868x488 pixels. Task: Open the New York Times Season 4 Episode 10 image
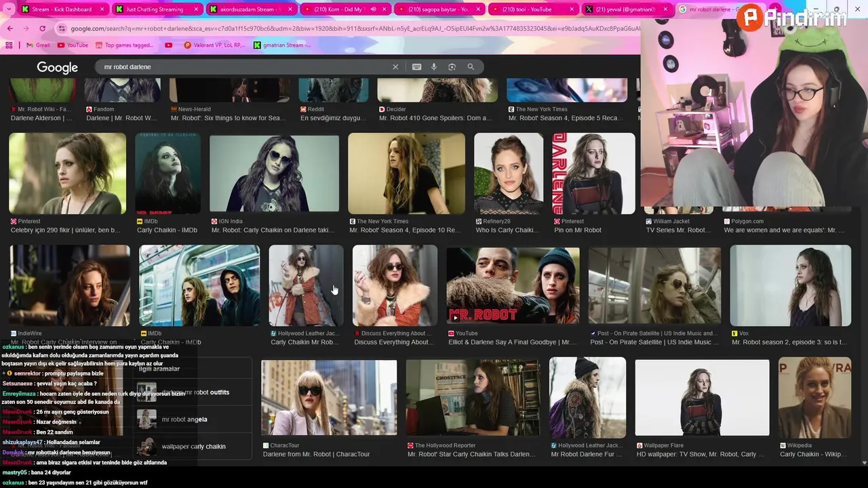(x=406, y=174)
